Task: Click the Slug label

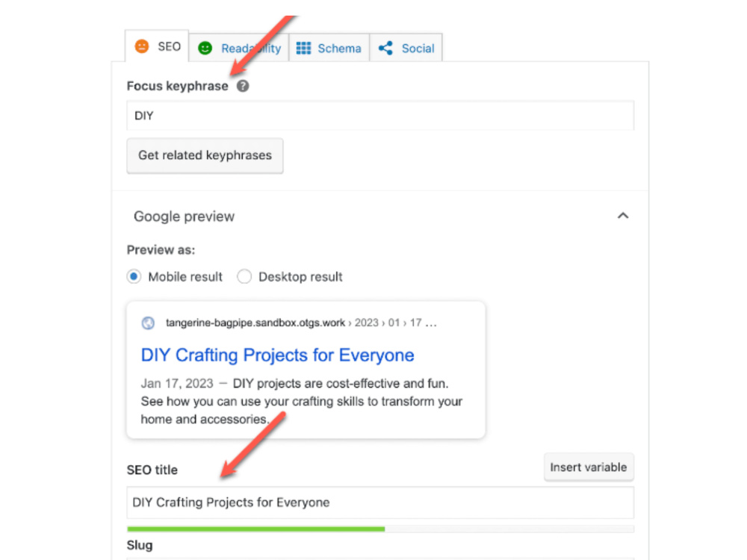Action: click(140, 545)
